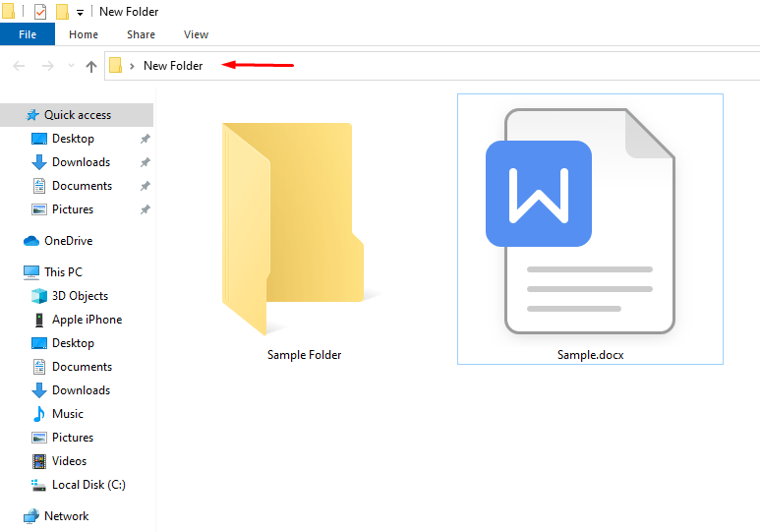Click the Properties quick access toolbar icon

[40, 11]
